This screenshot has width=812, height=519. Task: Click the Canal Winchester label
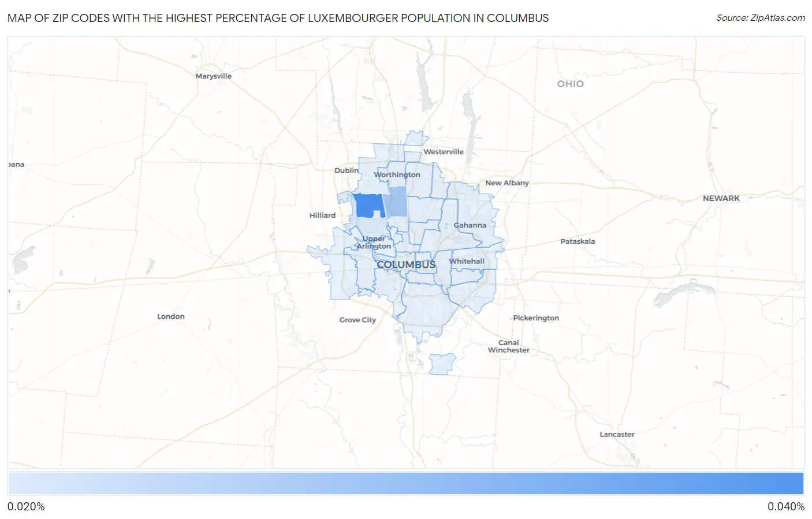[508, 346]
